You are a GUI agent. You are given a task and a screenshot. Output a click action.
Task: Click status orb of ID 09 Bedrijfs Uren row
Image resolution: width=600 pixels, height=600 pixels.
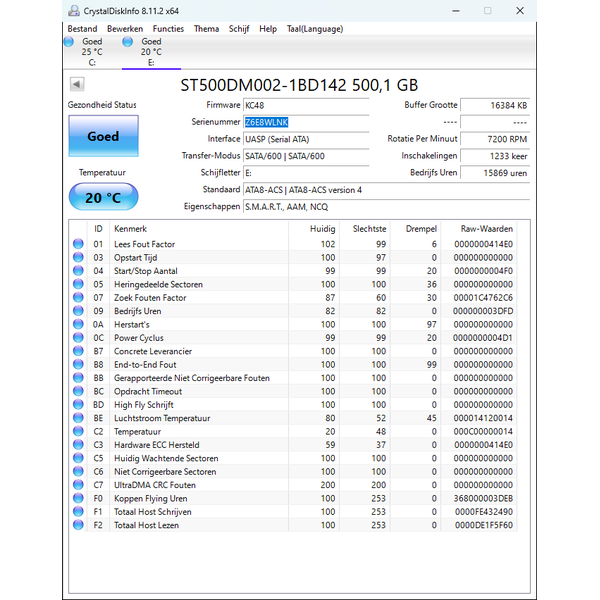pyautogui.click(x=78, y=311)
